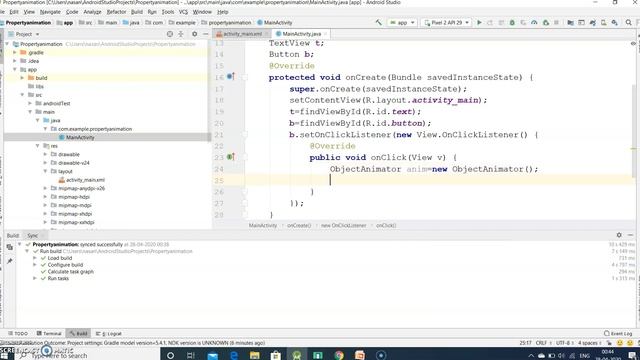Viewport: 640px width, 360px height.
Task: Expand the mipmap-hdpi folder
Action: pyautogui.click(x=45, y=197)
